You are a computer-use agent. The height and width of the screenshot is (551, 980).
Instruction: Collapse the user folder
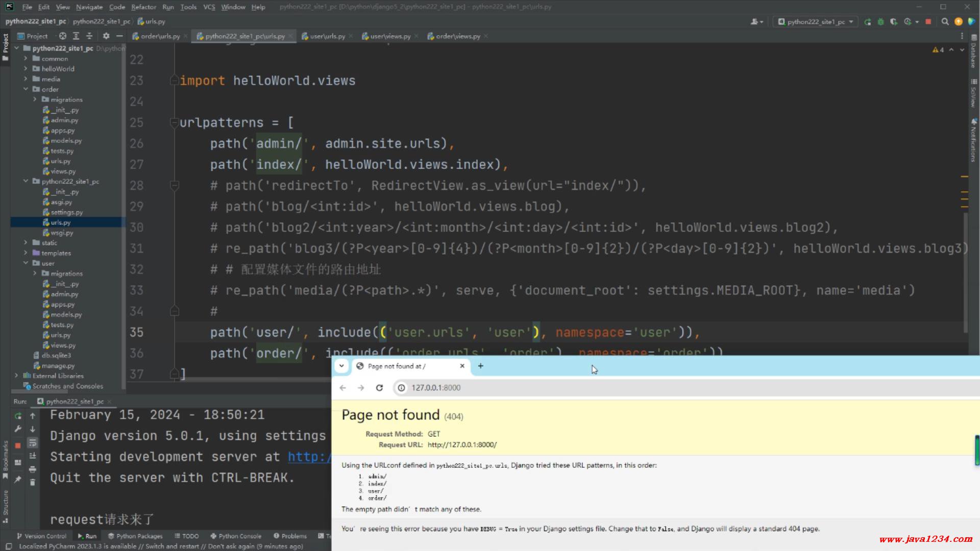[x=26, y=263]
